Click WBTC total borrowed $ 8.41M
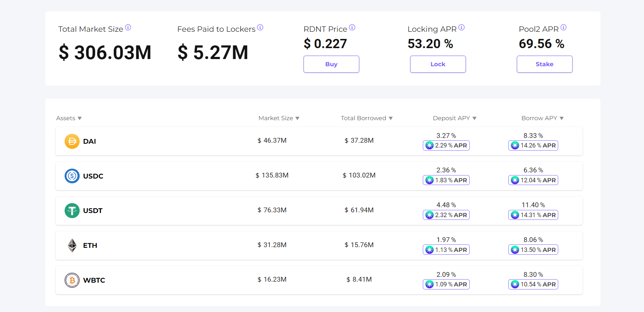This screenshot has height=312, width=644. click(x=359, y=280)
